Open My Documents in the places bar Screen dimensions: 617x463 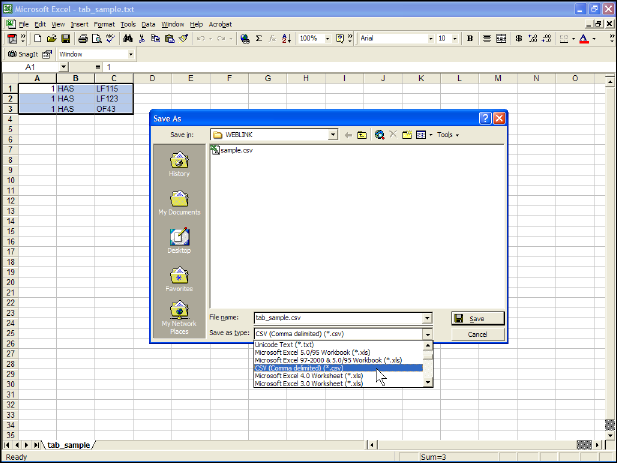tap(179, 203)
